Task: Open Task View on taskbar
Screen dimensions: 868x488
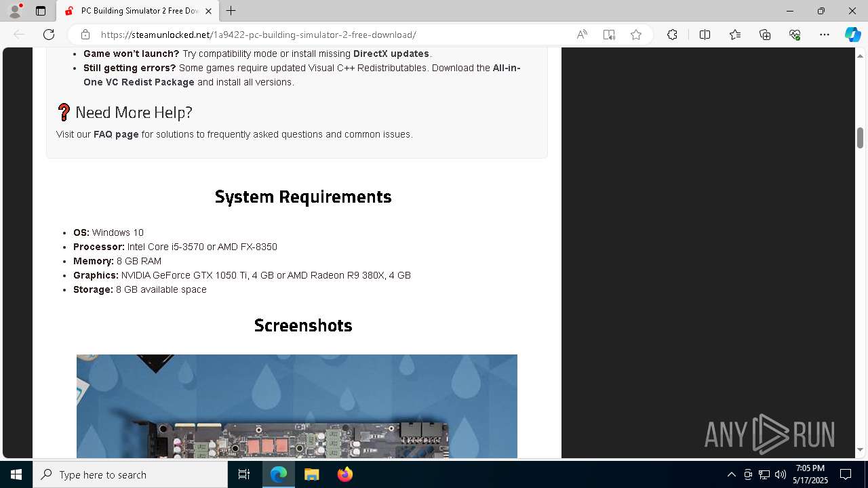Action: pyautogui.click(x=244, y=474)
